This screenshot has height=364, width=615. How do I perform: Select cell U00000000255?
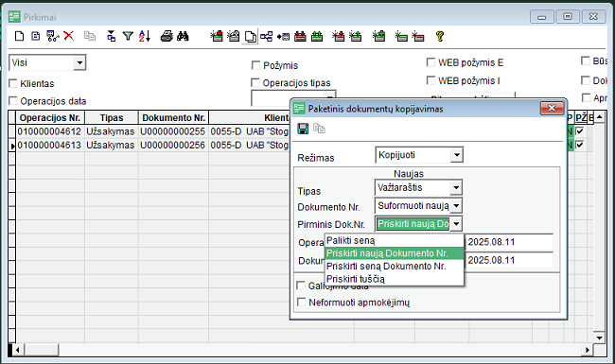pos(173,131)
